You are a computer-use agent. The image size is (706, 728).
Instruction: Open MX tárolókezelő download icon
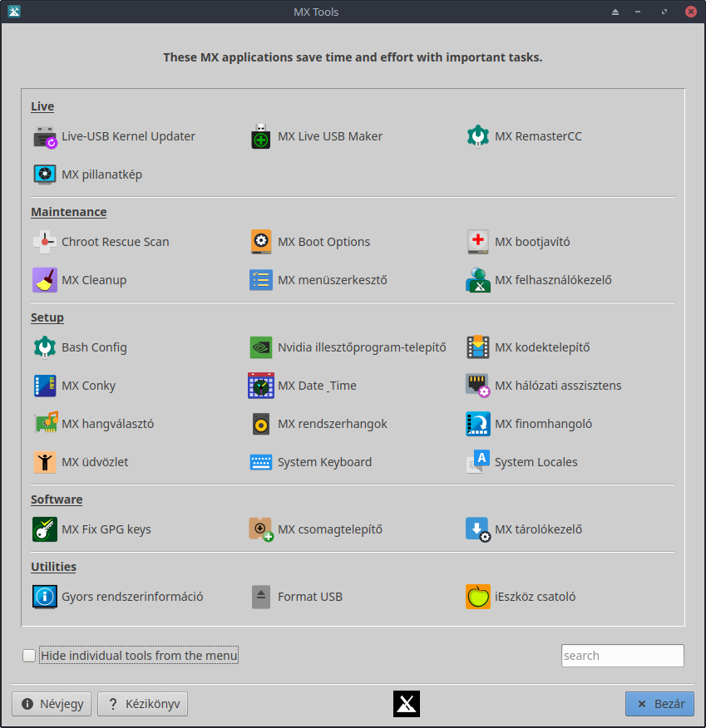[x=478, y=529]
